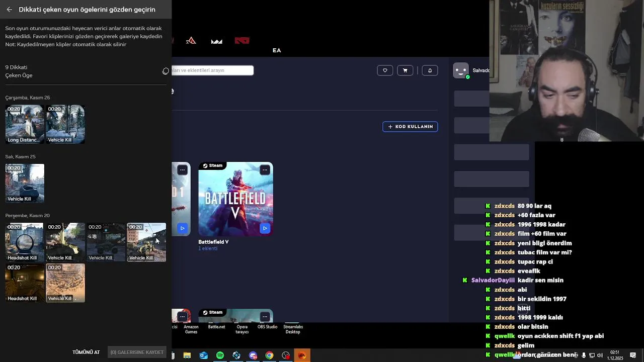Click play button on the partially visible left game card

pyautogui.click(x=182, y=228)
